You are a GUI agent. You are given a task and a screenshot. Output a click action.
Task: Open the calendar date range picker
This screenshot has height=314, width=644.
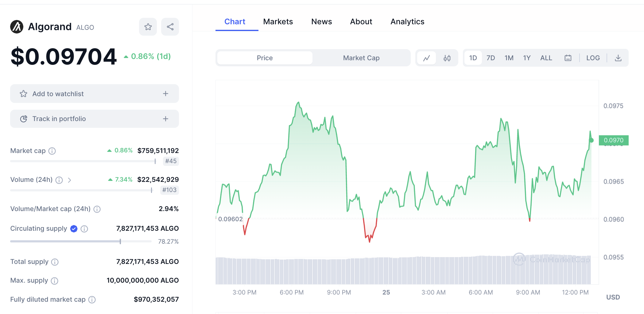568,58
